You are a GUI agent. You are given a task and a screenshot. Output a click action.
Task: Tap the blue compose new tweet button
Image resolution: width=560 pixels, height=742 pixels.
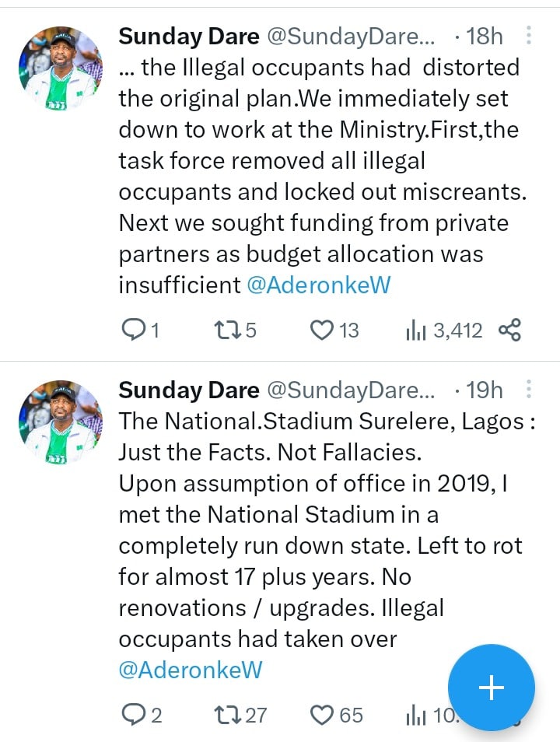492,688
